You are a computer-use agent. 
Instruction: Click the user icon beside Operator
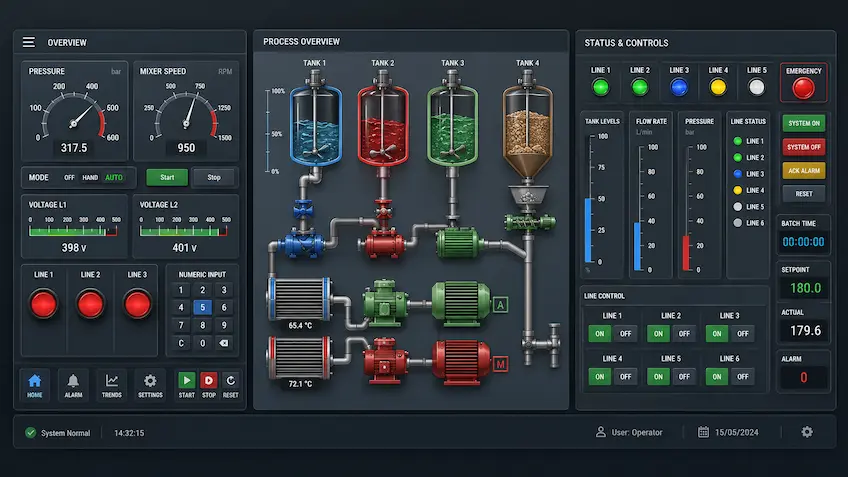[600, 432]
